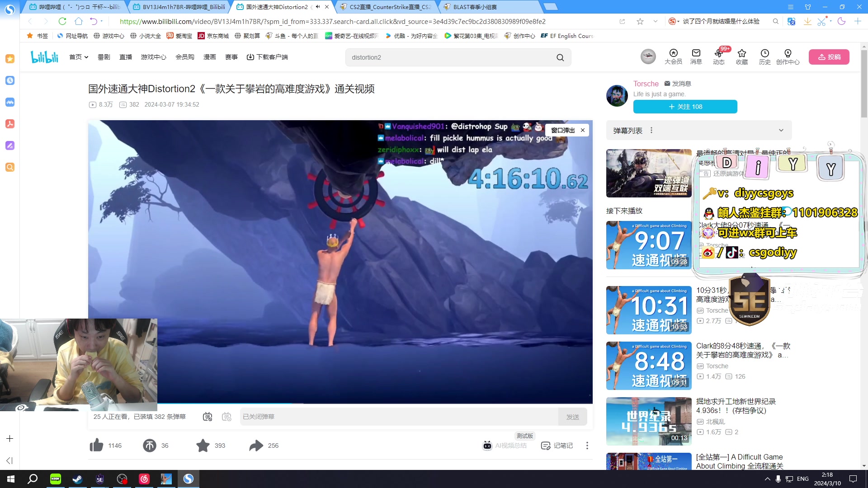Image resolution: width=868 pixels, height=488 pixels.
Task: Click the 记笔记 notes icon
Action: [x=557, y=446]
